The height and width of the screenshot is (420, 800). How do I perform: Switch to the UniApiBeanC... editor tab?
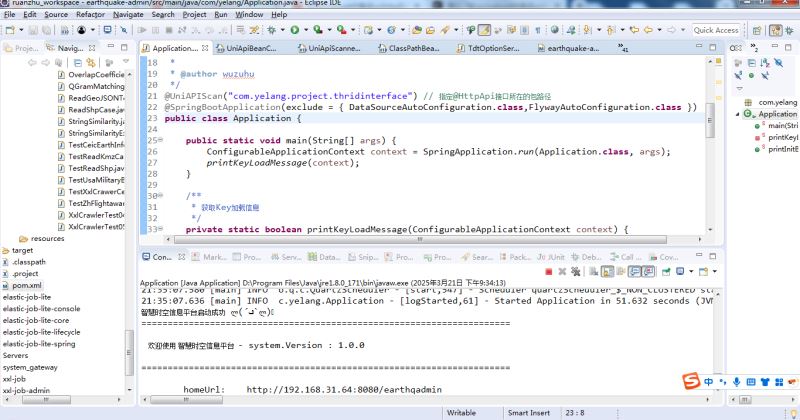(x=246, y=48)
